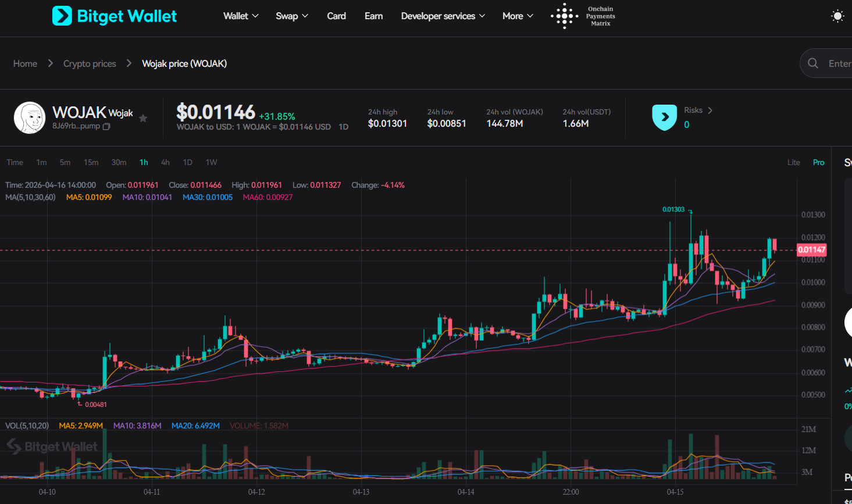Image resolution: width=852 pixels, height=504 pixels.
Task: Click the MA30: 0.01005 indicator value
Action: coord(208,197)
